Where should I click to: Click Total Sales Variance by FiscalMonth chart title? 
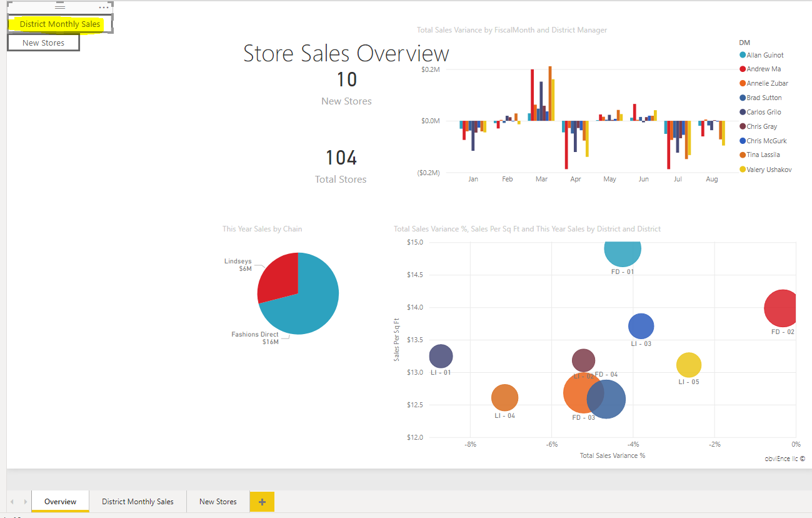pos(512,30)
